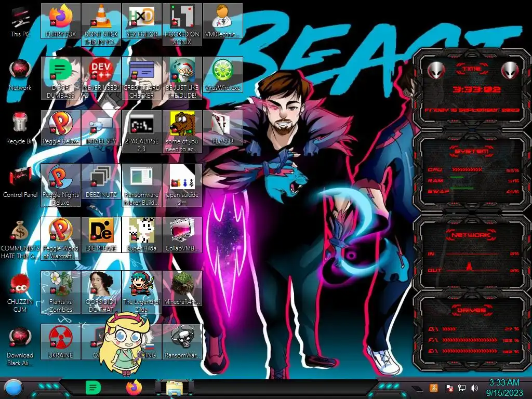Open the DEEZ NUTZ stacked windows icon
The image size is (532, 399).
pyautogui.click(x=101, y=181)
